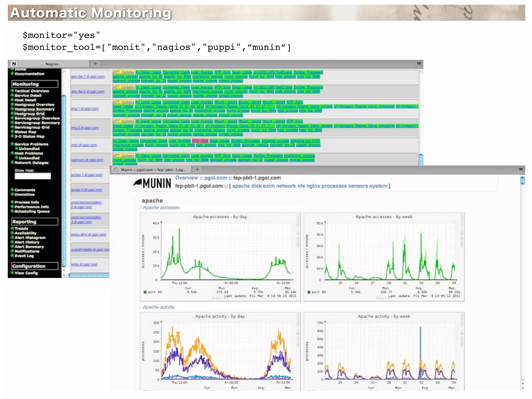Open Network Outages in Nagios

[31, 163]
